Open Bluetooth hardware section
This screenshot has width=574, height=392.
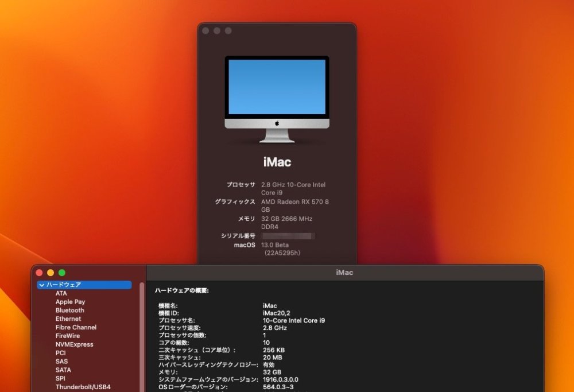pyautogui.click(x=70, y=310)
